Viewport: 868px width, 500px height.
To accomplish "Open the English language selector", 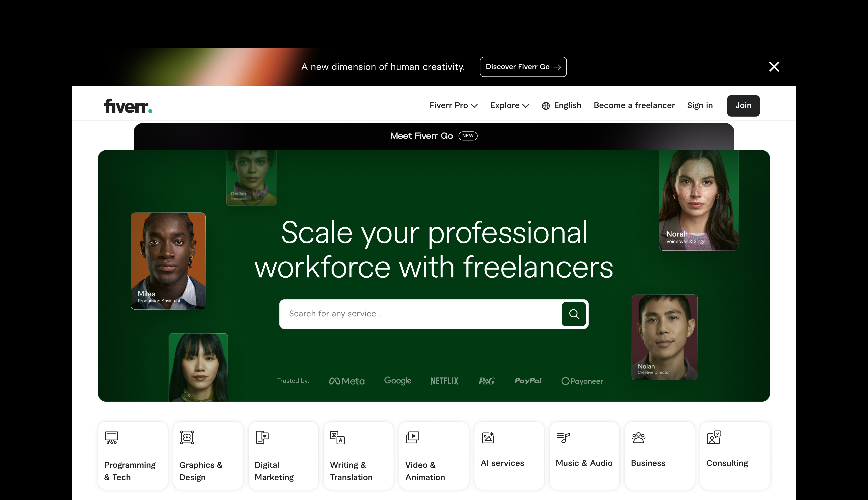I will click(561, 105).
